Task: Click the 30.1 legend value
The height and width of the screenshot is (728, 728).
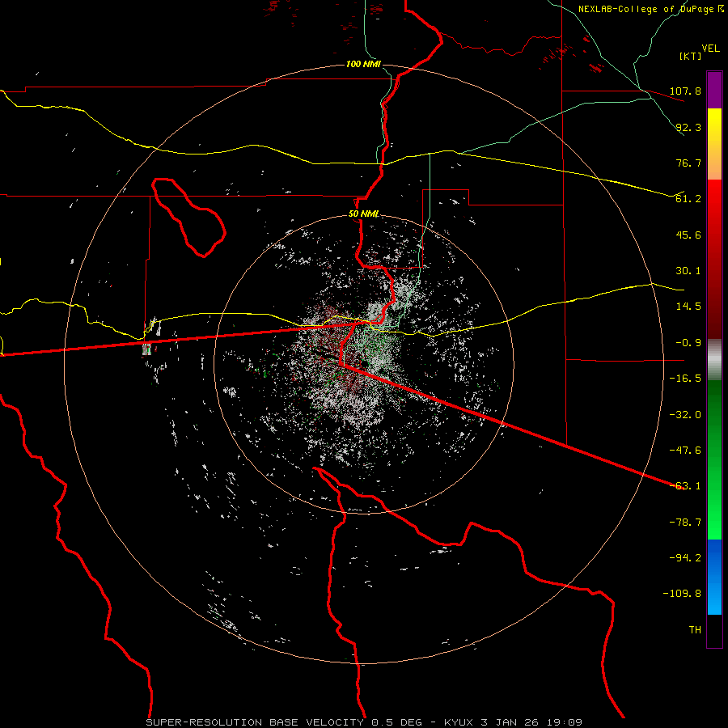Action: [688, 271]
